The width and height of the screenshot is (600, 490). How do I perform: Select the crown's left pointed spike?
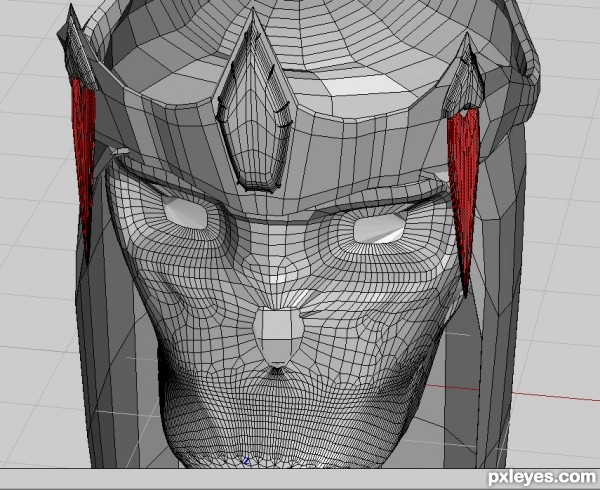pos(78,49)
